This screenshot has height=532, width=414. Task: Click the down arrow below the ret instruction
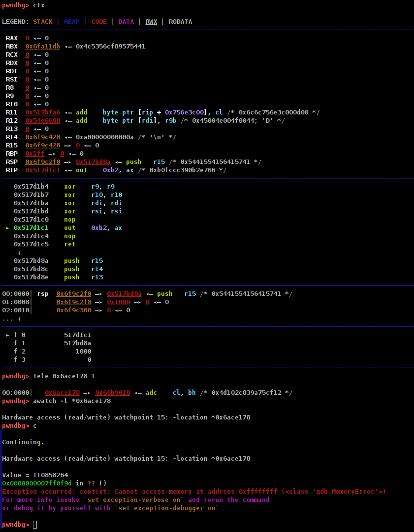point(19,253)
